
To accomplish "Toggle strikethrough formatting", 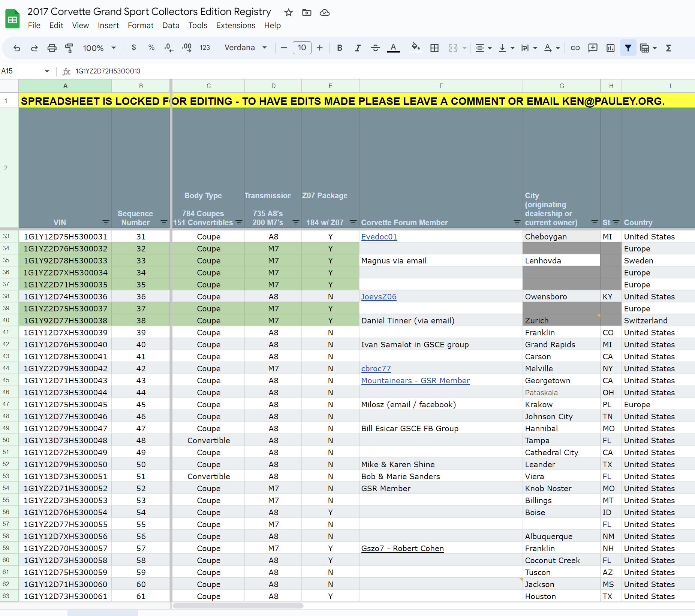I will pyautogui.click(x=376, y=48).
